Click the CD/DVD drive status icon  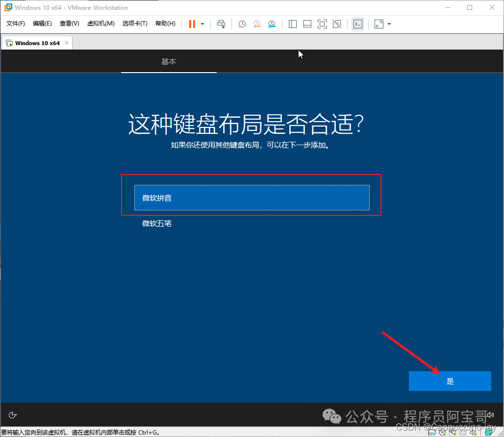[442, 433]
